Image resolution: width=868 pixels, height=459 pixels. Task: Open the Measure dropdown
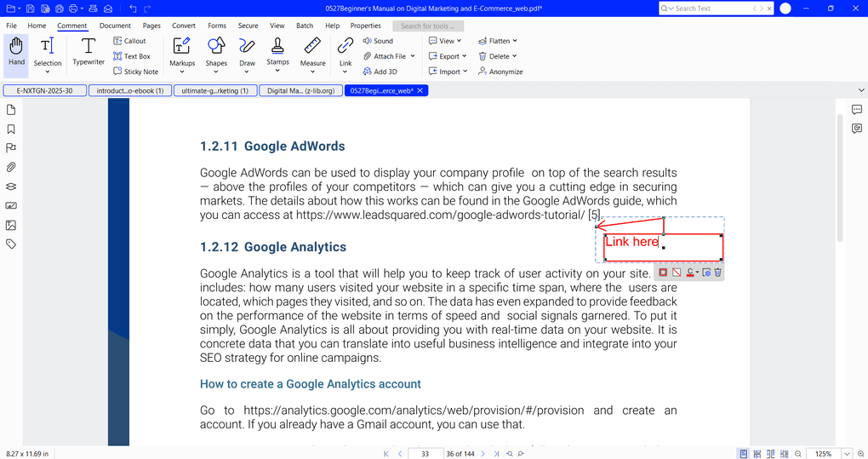tap(313, 72)
